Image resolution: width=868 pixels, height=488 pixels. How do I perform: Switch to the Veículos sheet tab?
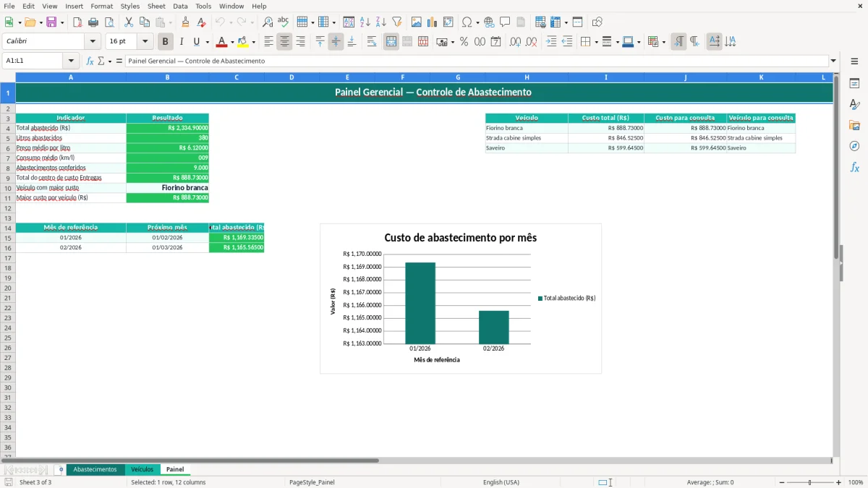pyautogui.click(x=142, y=470)
